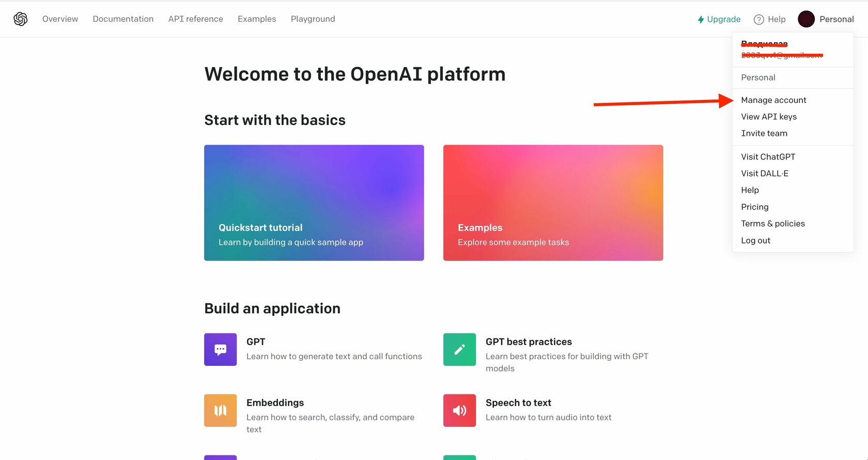Open the GPT guide title
Viewport: 868px width, 460px height.
256,342
